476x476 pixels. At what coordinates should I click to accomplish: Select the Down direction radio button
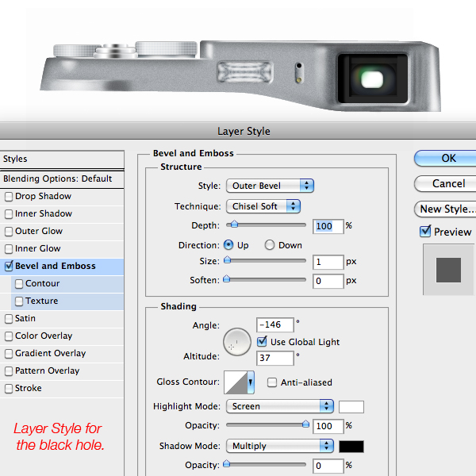tap(269, 245)
